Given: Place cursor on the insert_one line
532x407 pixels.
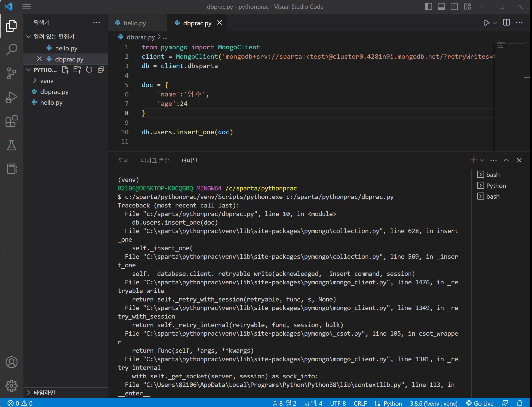Looking at the screenshot, I should 187,132.
